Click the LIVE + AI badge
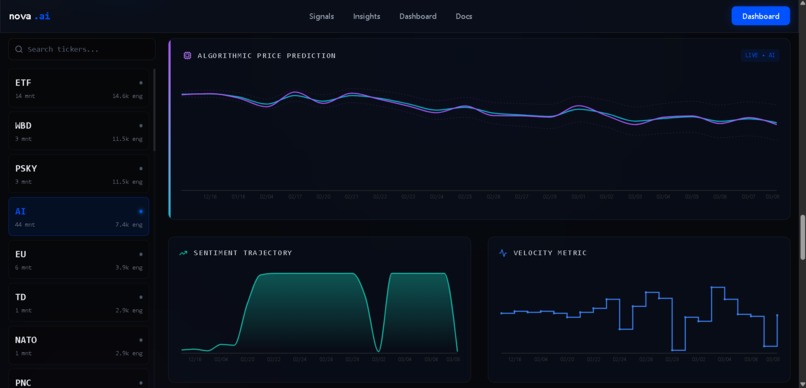 pos(760,55)
